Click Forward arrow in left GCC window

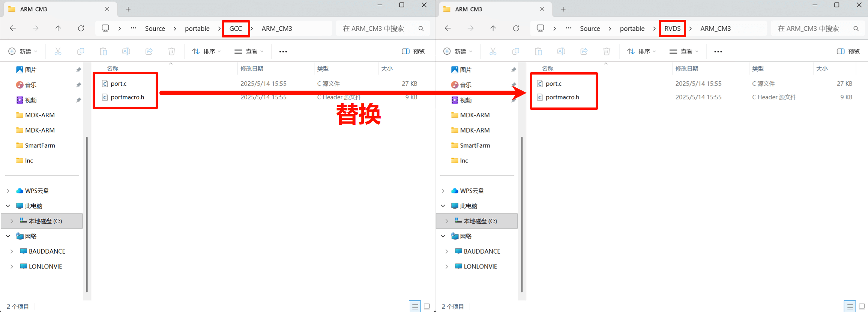pyautogui.click(x=36, y=28)
